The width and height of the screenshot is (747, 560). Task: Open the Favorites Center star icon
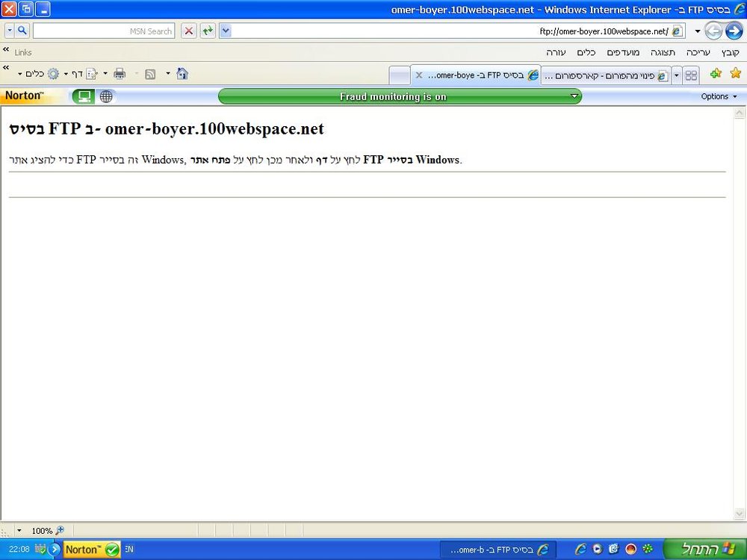pyautogui.click(x=736, y=73)
